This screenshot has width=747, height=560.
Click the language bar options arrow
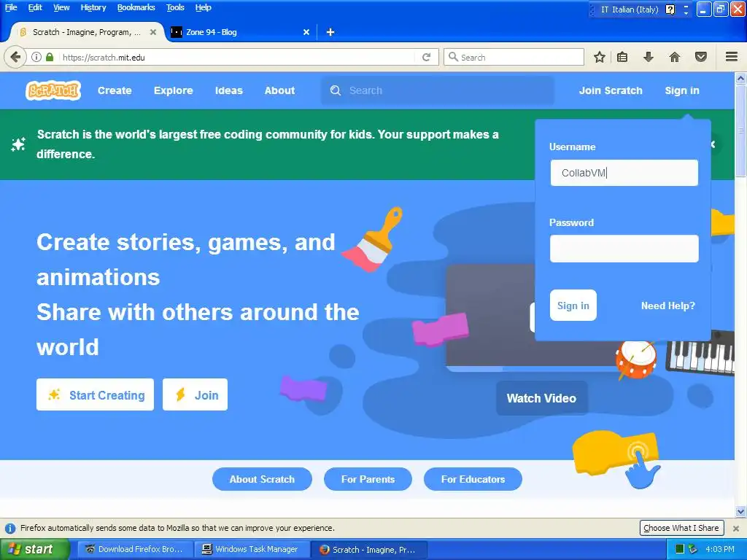(686, 13)
